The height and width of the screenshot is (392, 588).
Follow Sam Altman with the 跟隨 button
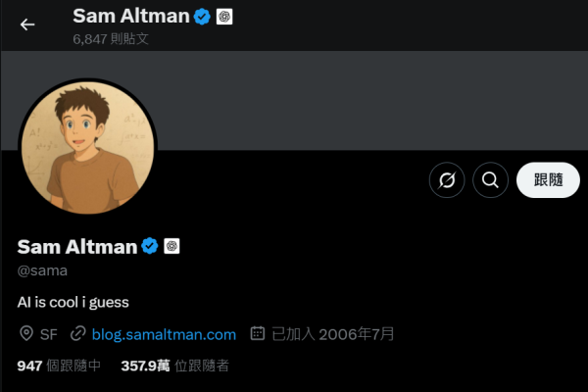pyautogui.click(x=548, y=179)
